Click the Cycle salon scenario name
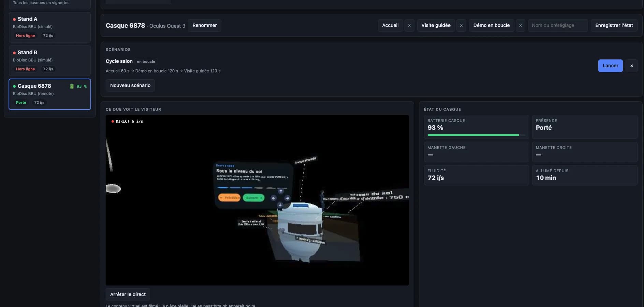 coord(119,61)
